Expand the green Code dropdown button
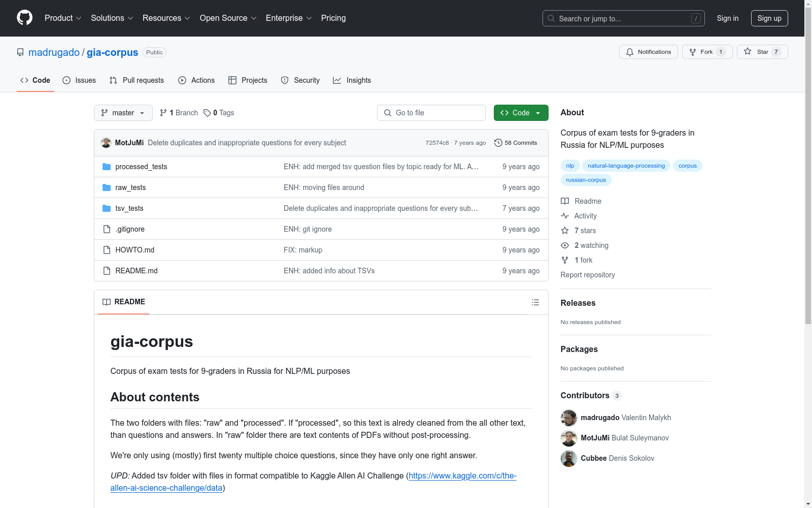This screenshot has height=508, width=812. click(521, 113)
